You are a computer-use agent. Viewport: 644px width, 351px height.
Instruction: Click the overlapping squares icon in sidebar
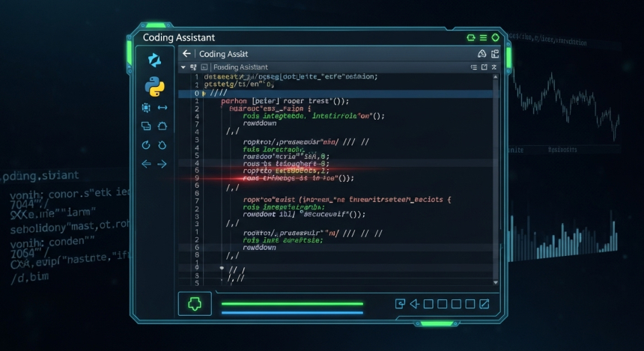point(146,126)
